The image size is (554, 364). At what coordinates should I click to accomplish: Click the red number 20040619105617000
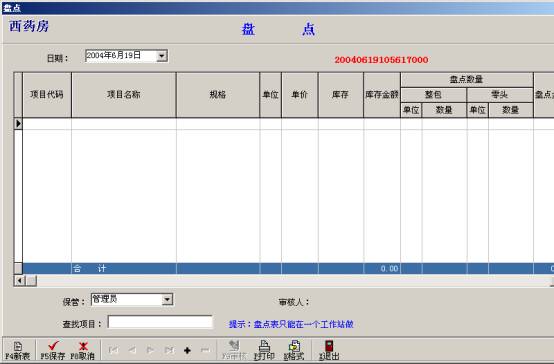[x=381, y=60]
